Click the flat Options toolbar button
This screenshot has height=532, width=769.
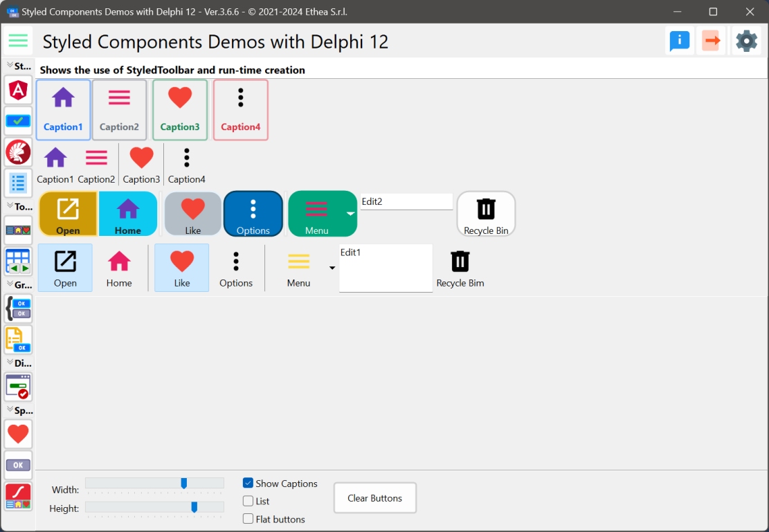pos(236,268)
